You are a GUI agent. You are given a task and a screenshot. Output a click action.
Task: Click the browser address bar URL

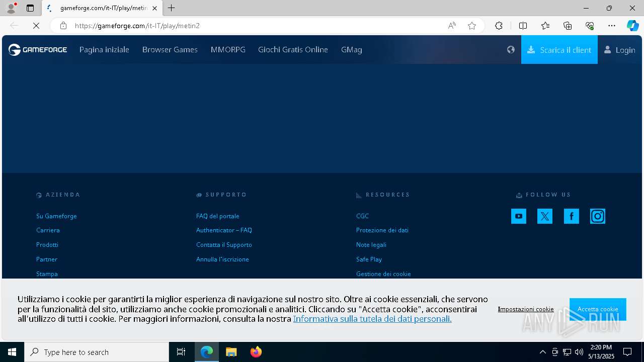(137, 26)
